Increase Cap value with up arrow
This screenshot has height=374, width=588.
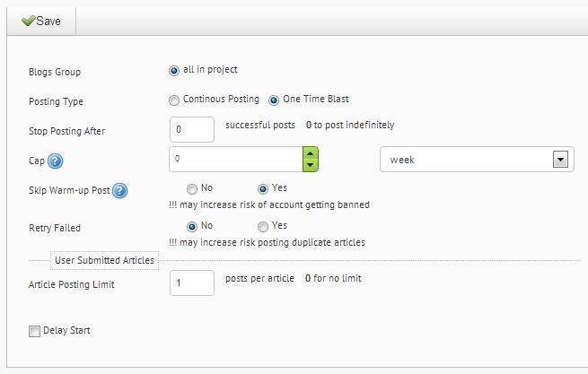point(310,153)
